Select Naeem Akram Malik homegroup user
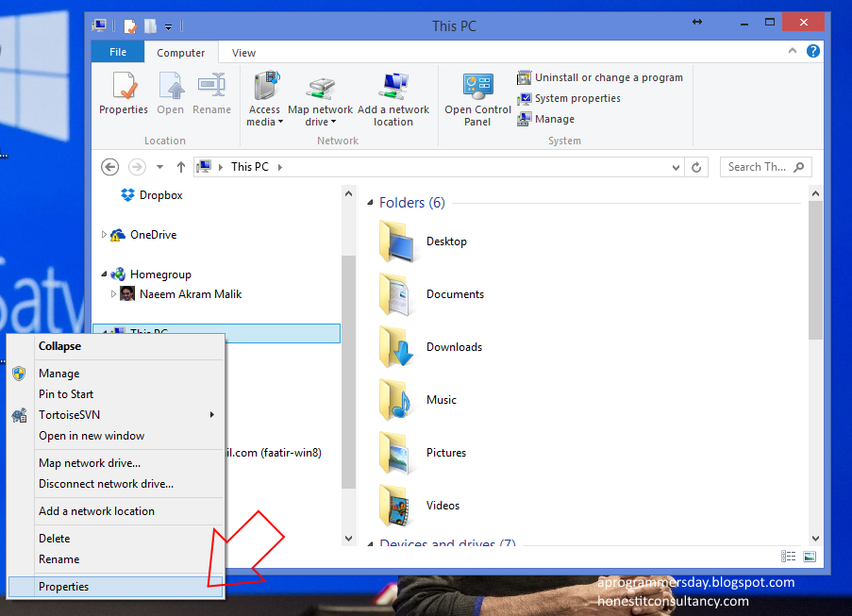Screen dimensions: 852x616 pyautogui.click(x=181, y=294)
